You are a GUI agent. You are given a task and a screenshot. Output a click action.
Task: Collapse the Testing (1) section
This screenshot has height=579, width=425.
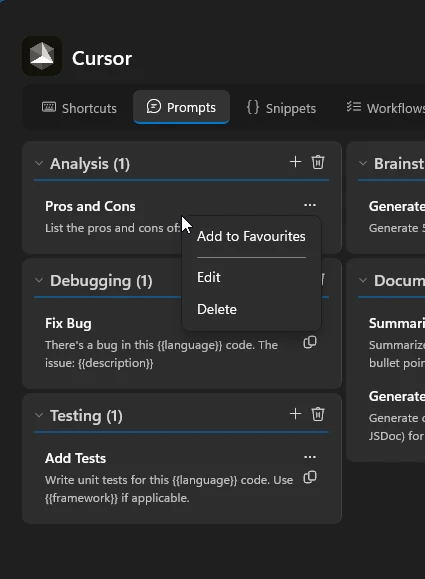(x=39, y=415)
